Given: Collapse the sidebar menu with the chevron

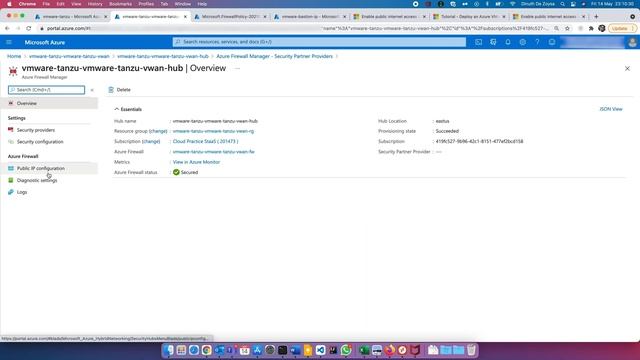Looking at the screenshot, I should tap(92, 90).
